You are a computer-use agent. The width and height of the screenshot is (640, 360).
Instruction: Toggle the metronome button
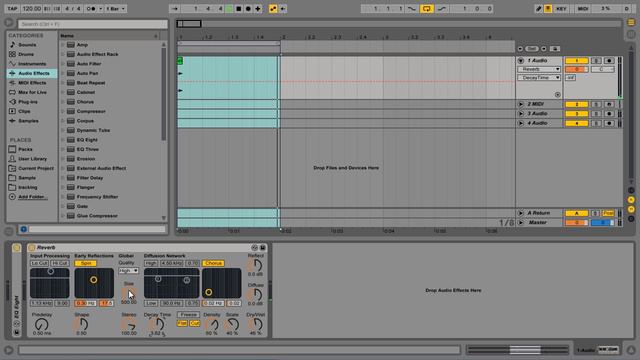tap(91, 9)
